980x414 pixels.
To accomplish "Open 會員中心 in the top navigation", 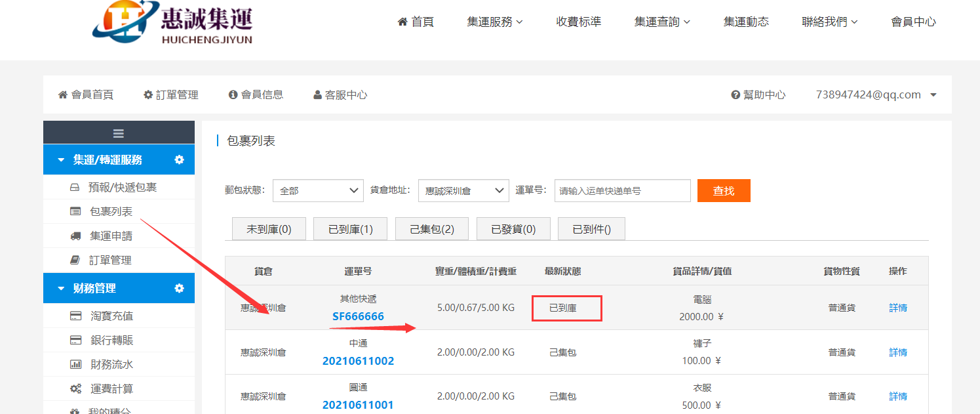I will pyautogui.click(x=914, y=22).
